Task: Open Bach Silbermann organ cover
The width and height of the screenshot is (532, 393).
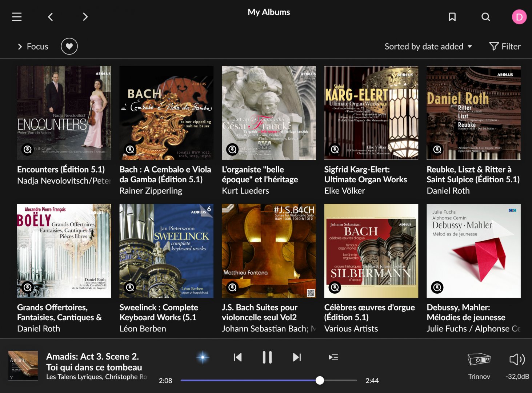Action: (x=371, y=251)
